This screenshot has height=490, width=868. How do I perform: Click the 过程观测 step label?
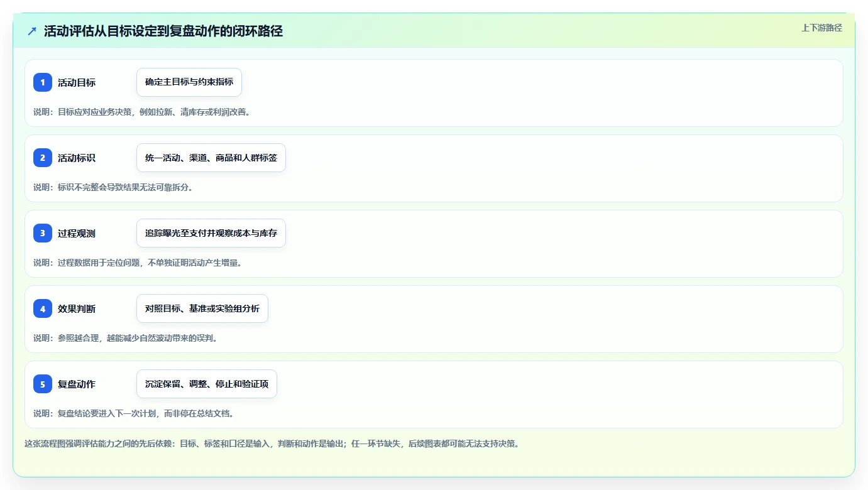77,233
